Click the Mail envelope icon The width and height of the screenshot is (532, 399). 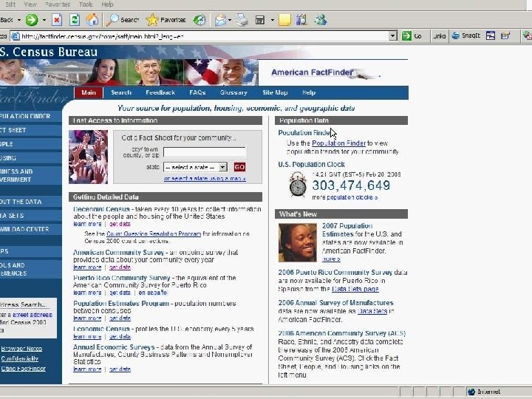point(220,20)
